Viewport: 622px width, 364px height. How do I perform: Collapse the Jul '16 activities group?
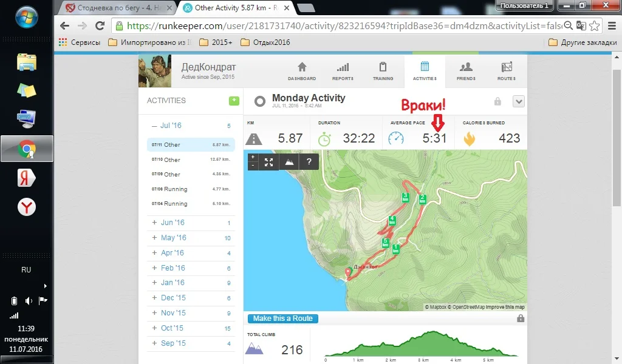coord(191,126)
